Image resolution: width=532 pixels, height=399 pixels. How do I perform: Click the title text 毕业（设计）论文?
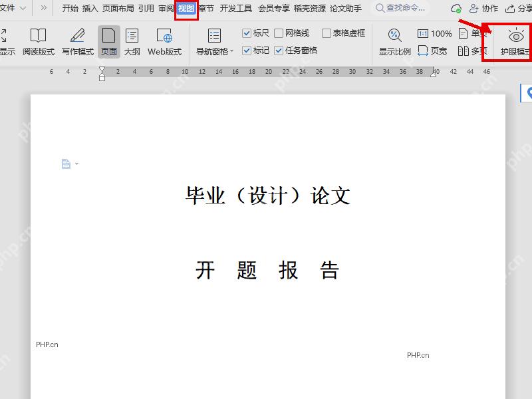268,196
